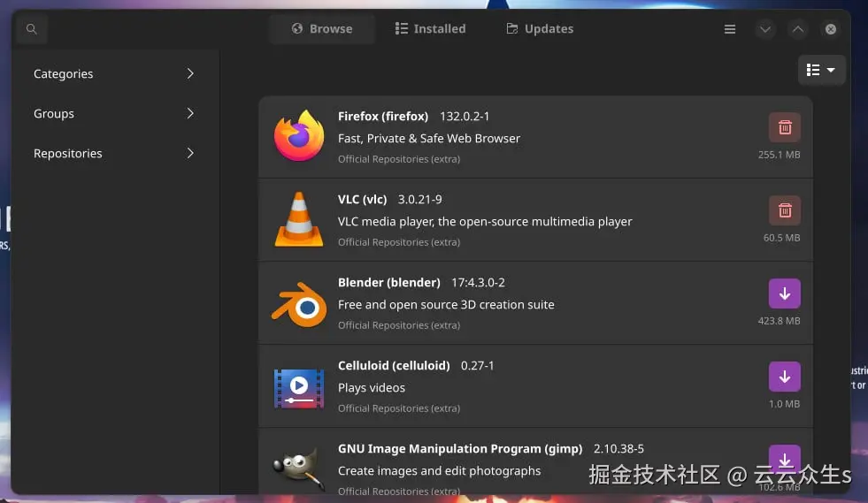This screenshot has height=503, width=868.
Task: Click the 423.8 MB size label
Action: tap(779, 320)
